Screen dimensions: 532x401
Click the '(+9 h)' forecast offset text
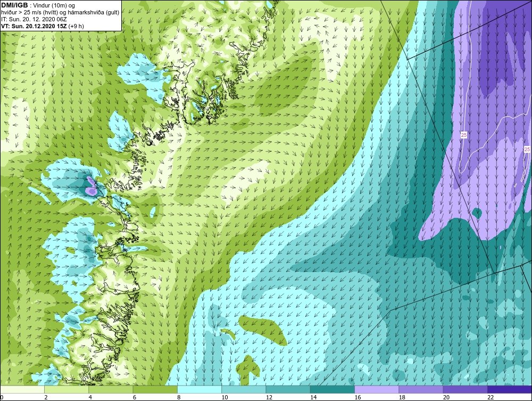[x=76, y=26]
